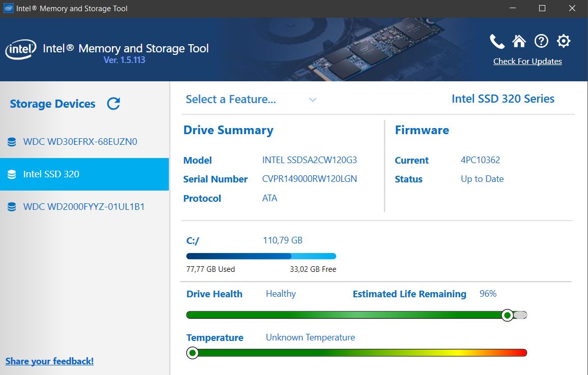Click the phone contact support icon

[x=496, y=41]
